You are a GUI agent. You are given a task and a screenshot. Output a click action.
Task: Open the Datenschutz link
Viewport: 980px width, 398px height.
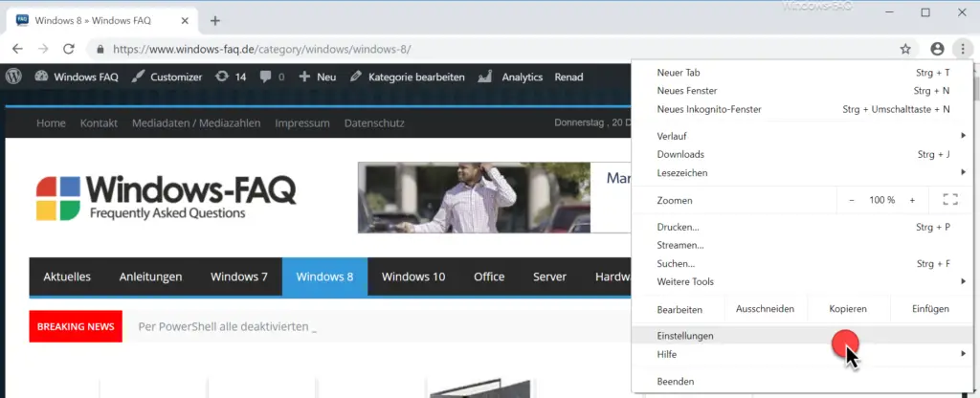tap(374, 123)
